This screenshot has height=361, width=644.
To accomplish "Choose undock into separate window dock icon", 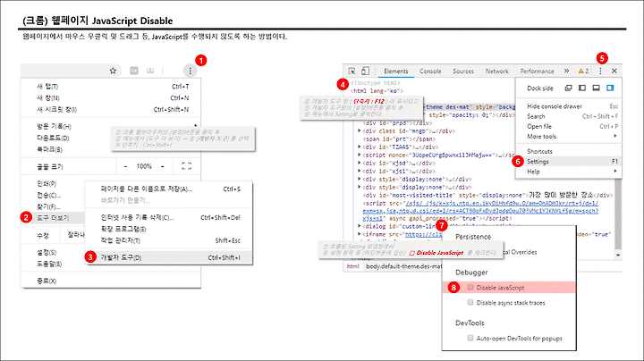I will [568, 88].
